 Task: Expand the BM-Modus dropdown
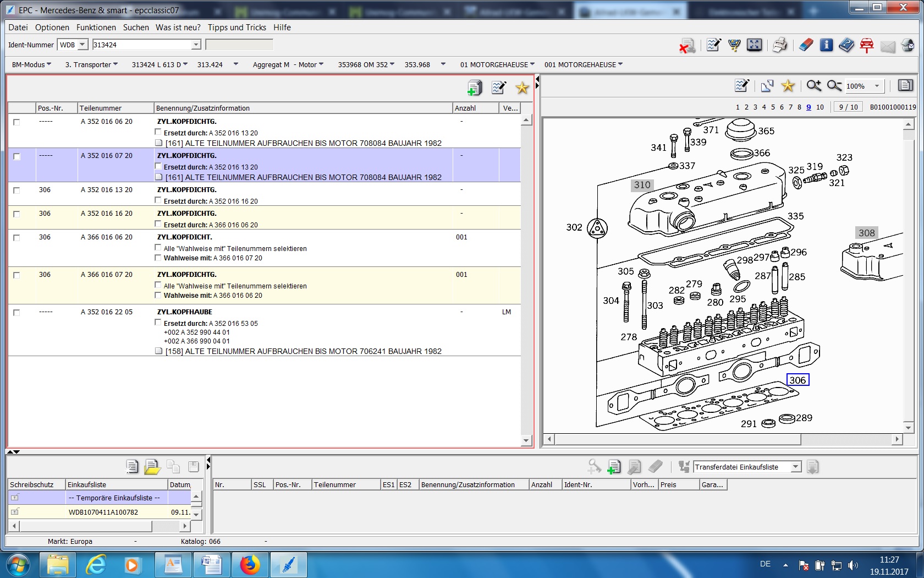pyautogui.click(x=32, y=64)
